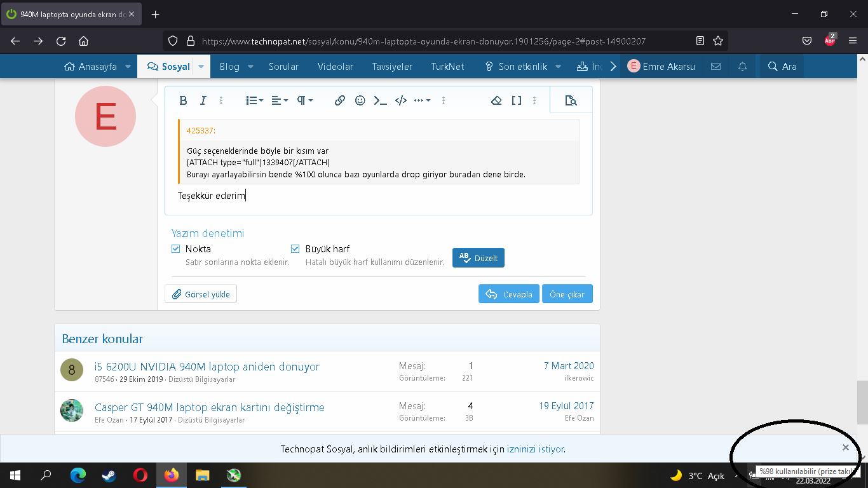The height and width of the screenshot is (488, 868).
Task: Open the TurkNet navigation item
Action: [447, 66]
